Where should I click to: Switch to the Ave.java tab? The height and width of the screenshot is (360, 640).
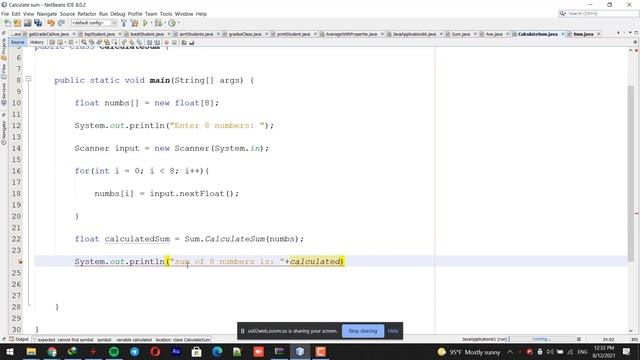[494, 34]
